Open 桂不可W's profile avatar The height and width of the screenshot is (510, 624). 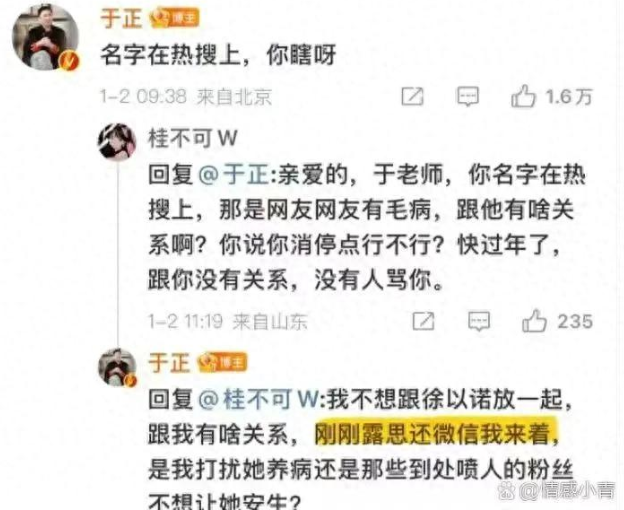point(117,142)
